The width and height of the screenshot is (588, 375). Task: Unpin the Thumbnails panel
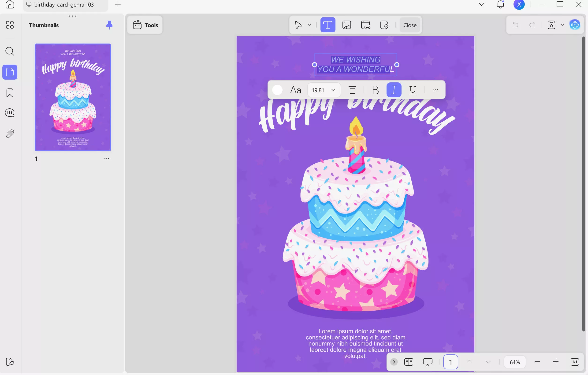[109, 25]
